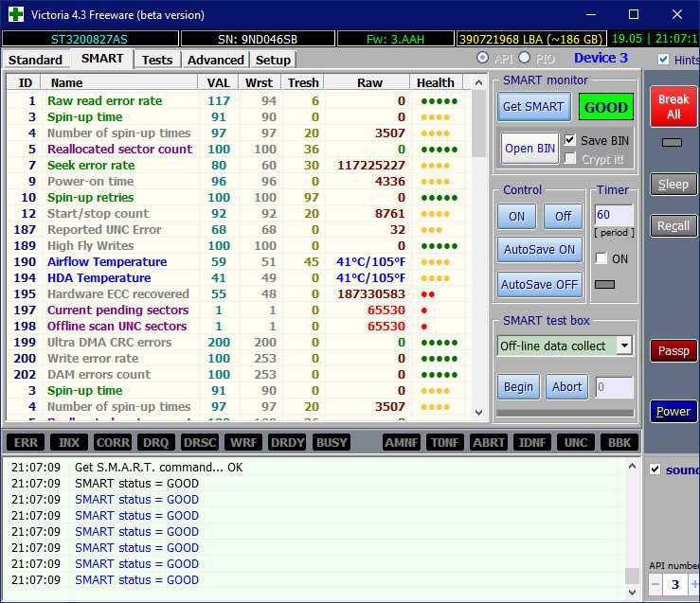This screenshot has width=700, height=603.
Task: Click the Abort test button
Action: pyautogui.click(x=566, y=386)
